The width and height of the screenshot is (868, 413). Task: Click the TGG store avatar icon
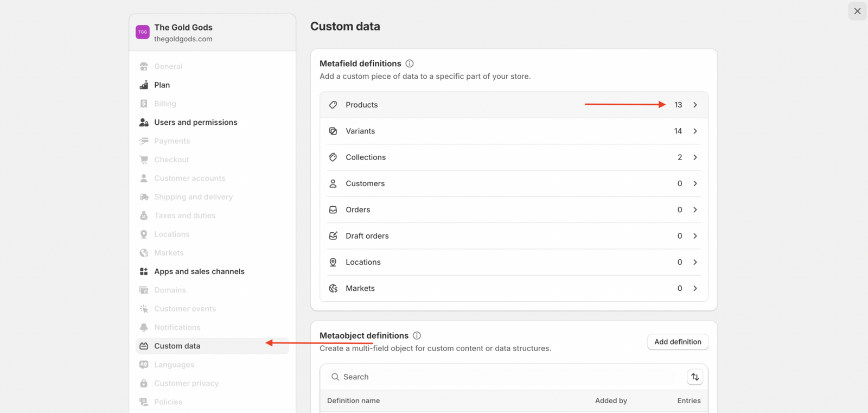(x=143, y=32)
